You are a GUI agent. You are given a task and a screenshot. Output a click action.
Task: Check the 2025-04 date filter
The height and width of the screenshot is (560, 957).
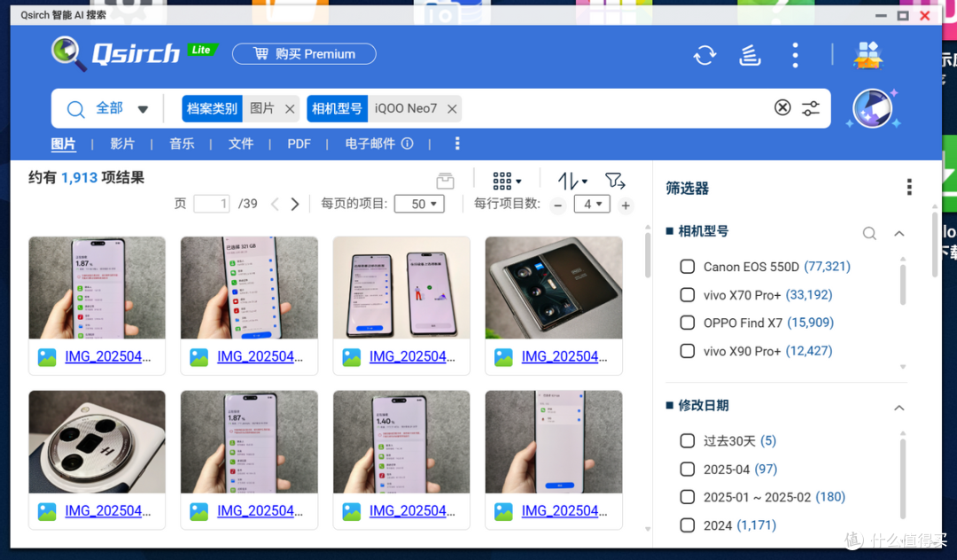[x=688, y=469]
